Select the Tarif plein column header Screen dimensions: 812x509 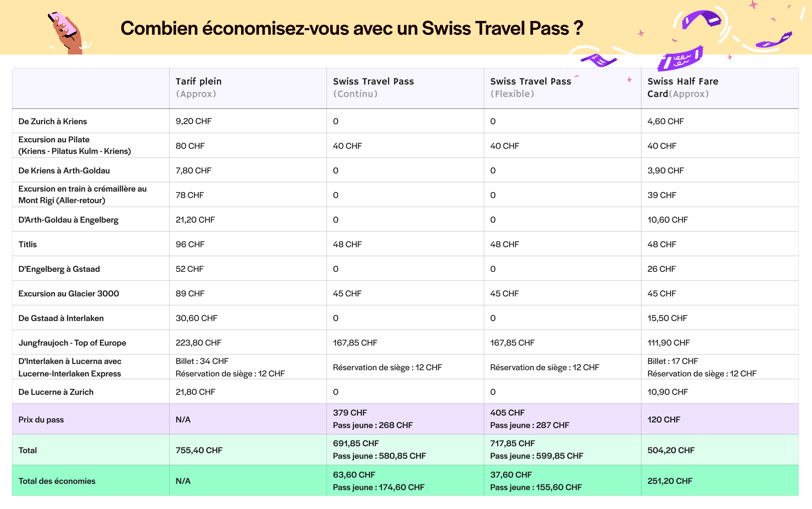(x=199, y=87)
